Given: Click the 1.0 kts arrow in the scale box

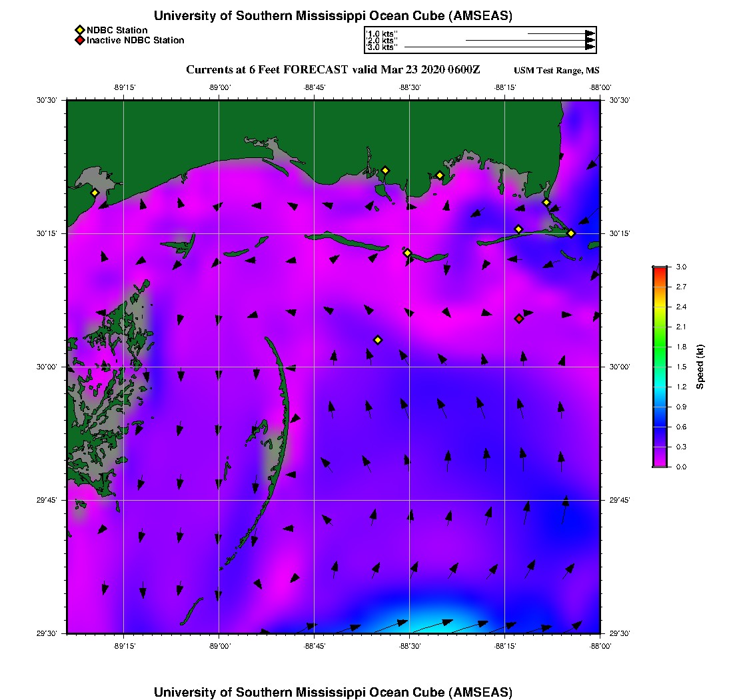Looking at the screenshot, I should tap(562, 34).
